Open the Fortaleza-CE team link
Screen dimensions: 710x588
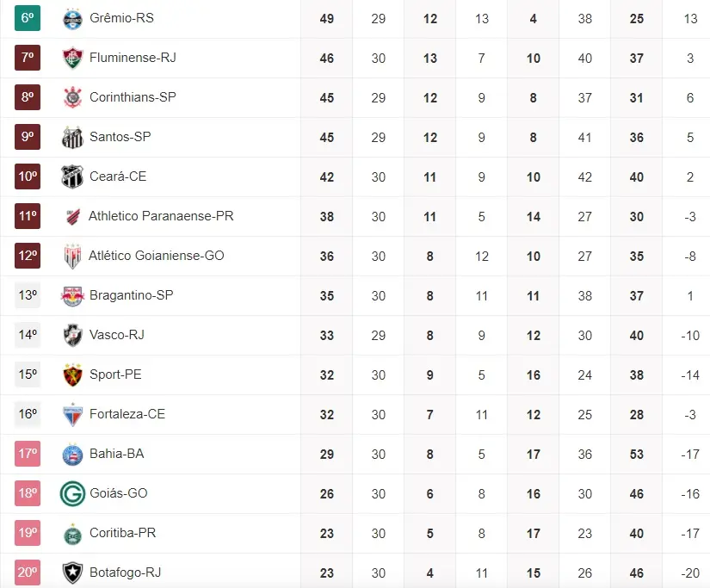[x=127, y=414]
